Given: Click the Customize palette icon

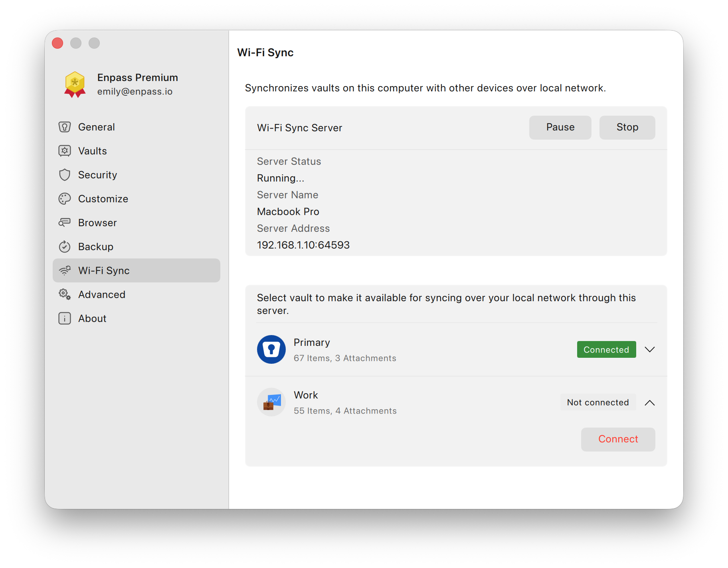Looking at the screenshot, I should tap(65, 199).
